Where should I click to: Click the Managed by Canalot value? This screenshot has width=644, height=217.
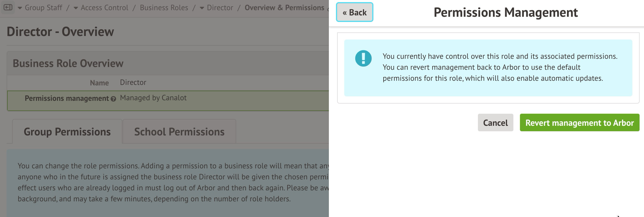pyautogui.click(x=153, y=98)
